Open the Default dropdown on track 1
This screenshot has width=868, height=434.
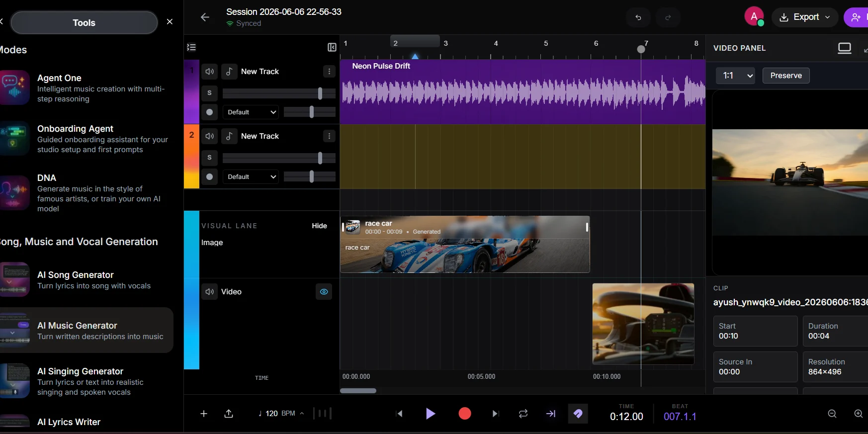point(251,112)
